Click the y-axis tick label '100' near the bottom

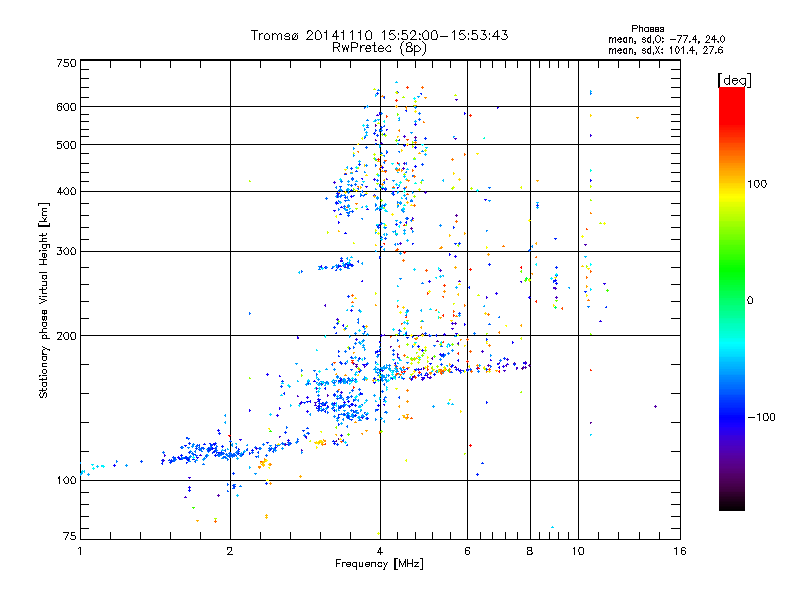[66, 481]
